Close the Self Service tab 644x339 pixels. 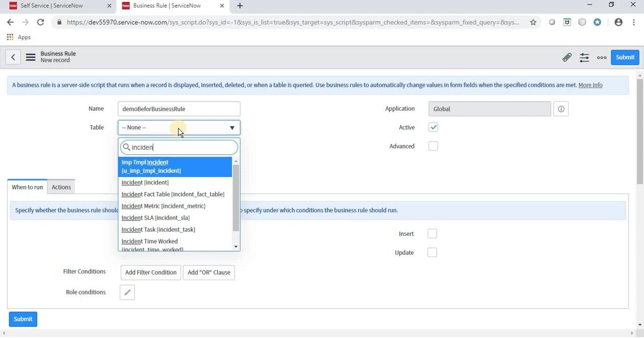click(x=109, y=6)
